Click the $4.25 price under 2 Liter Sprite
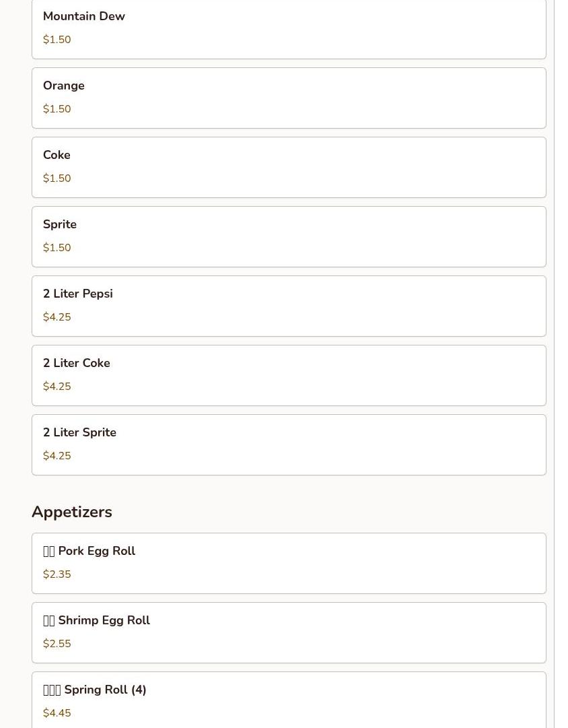 coord(57,456)
